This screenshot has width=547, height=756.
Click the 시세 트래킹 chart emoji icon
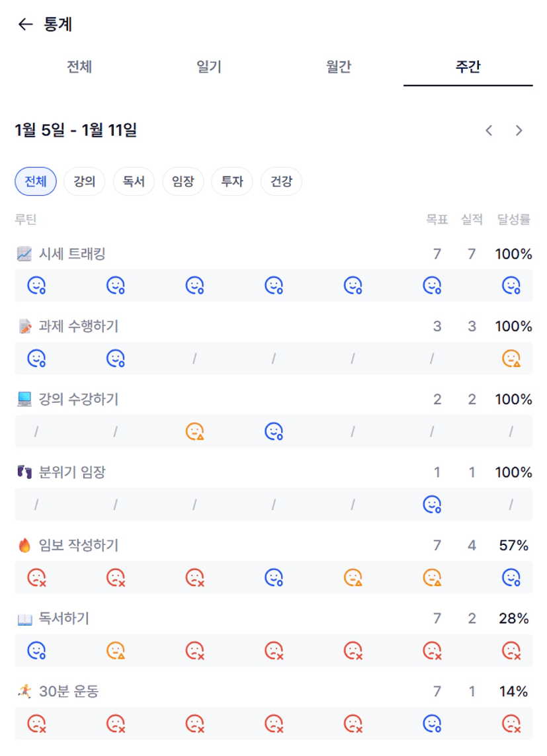pos(24,253)
